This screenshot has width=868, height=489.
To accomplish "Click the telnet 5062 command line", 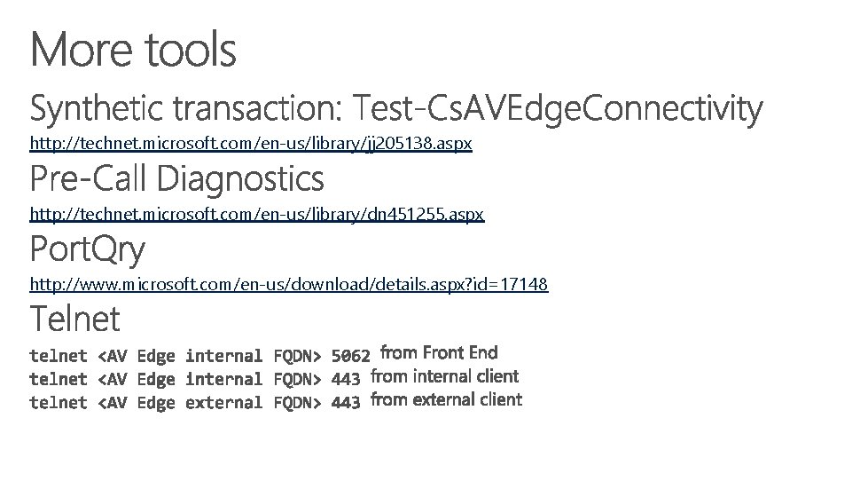I will click(199, 356).
